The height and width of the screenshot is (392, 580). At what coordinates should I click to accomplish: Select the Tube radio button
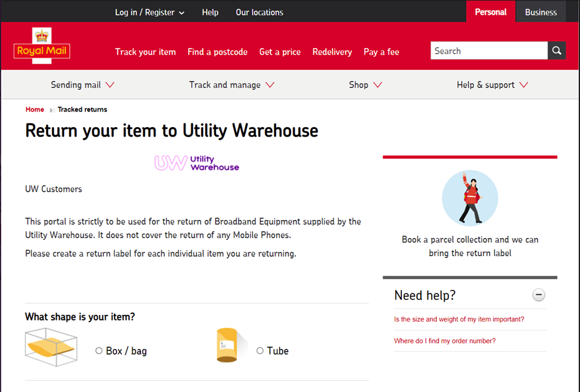(x=260, y=350)
